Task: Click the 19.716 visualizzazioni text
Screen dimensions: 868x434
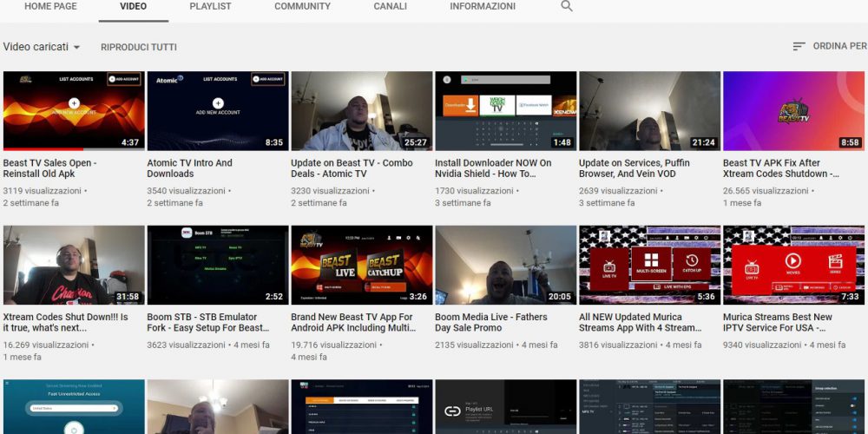Action: tap(334, 345)
